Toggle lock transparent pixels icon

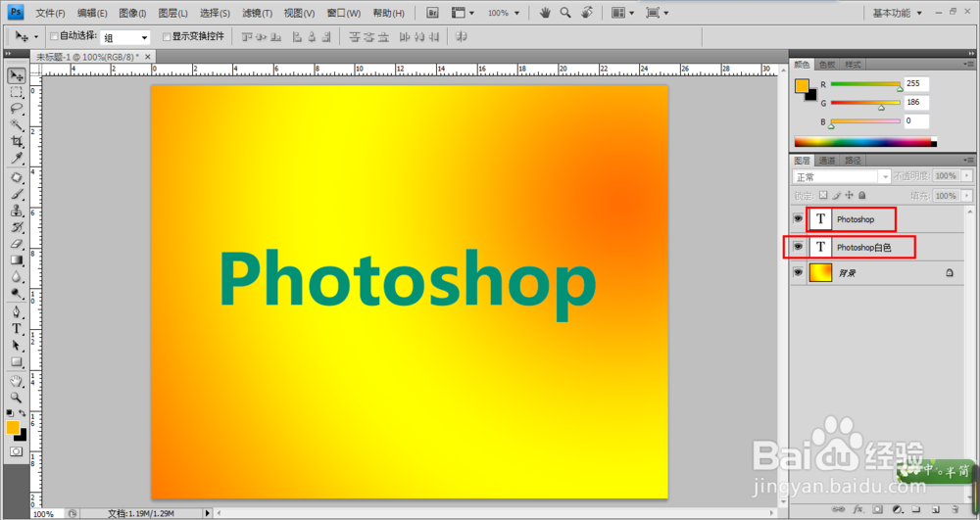(x=823, y=196)
